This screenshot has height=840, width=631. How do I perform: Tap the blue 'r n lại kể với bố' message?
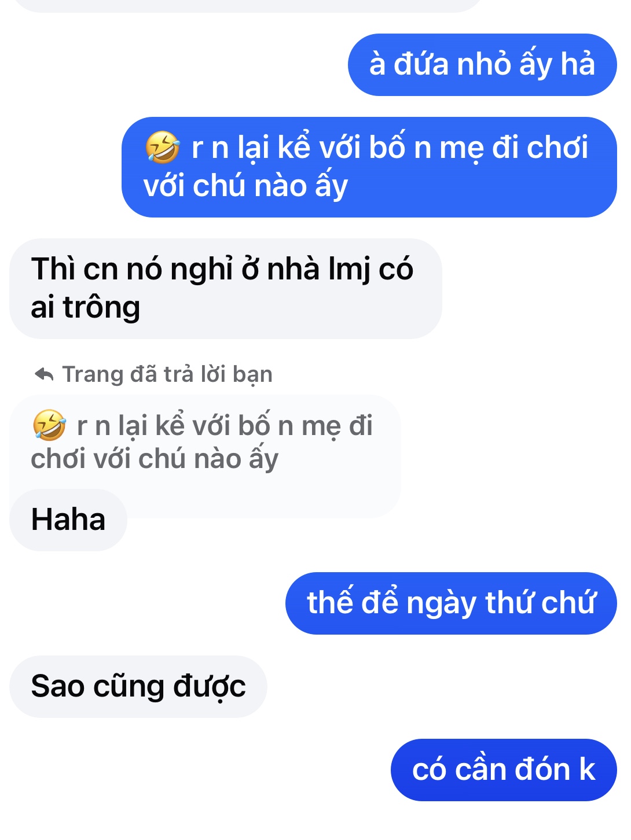(x=369, y=167)
